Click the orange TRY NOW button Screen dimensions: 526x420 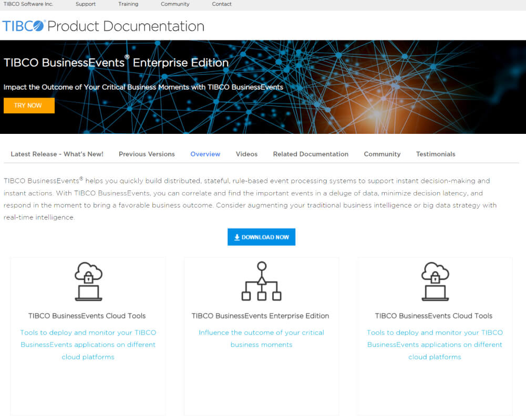(x=29, y=106)
